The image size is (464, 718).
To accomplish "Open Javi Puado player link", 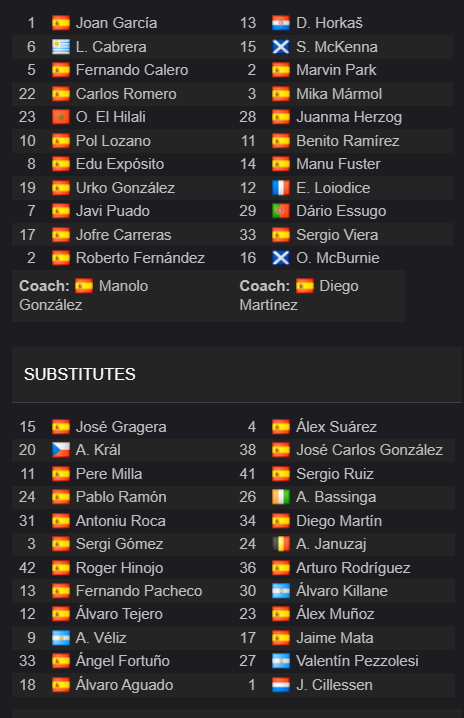I will (x=113, y=211).
